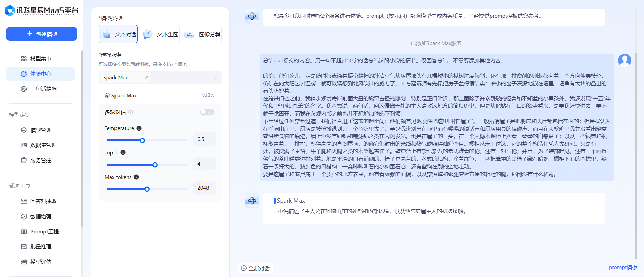Click the 创建模型 create model button
644x277 pixels.
point(42,34)
